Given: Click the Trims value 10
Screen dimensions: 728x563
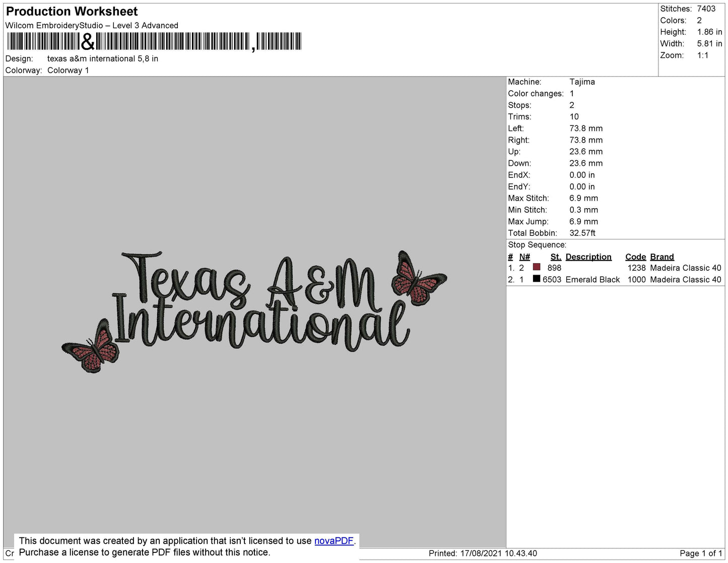Looking at the screenshot, I should pos(574,116).
